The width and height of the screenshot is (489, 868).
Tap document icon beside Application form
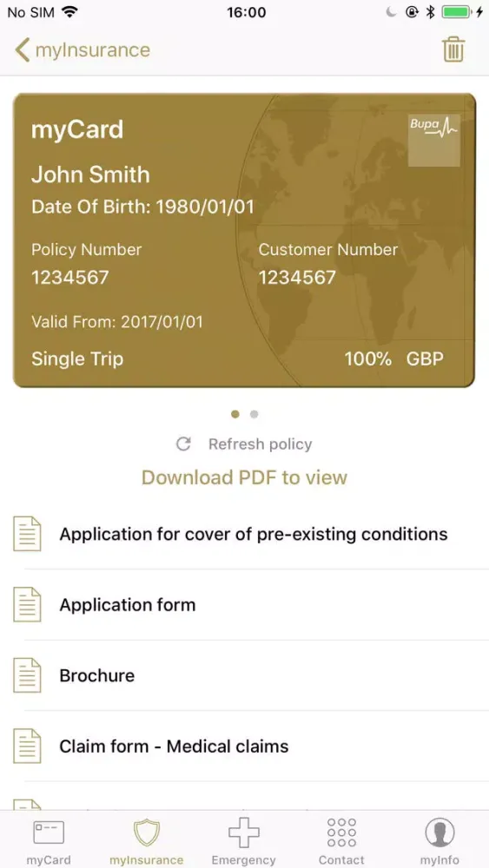point(27,604)
